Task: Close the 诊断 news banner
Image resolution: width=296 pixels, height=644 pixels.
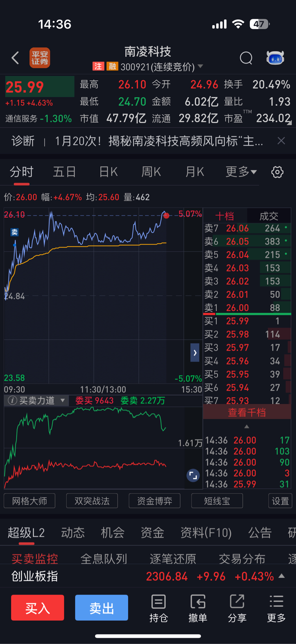Action: coord(281,141)
